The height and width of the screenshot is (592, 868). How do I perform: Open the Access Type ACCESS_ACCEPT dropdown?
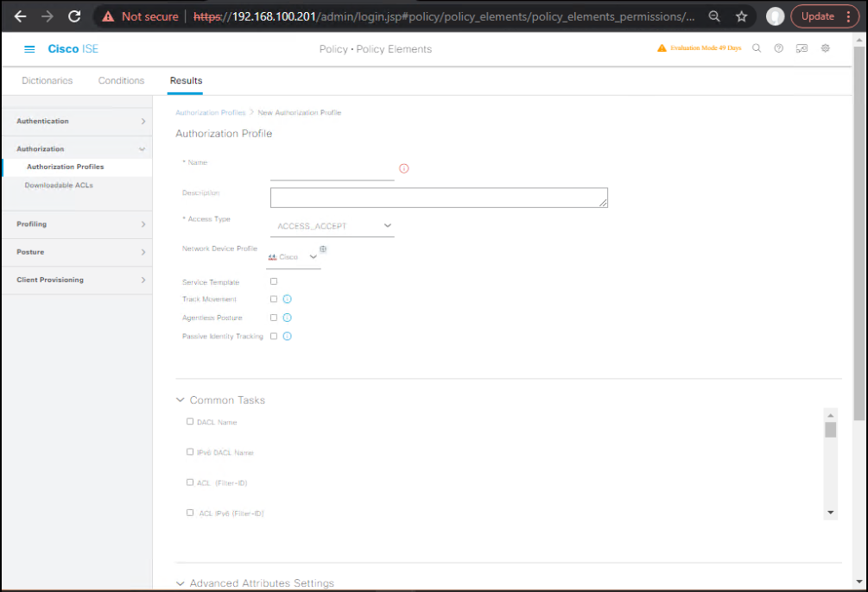tap(333, 226)
